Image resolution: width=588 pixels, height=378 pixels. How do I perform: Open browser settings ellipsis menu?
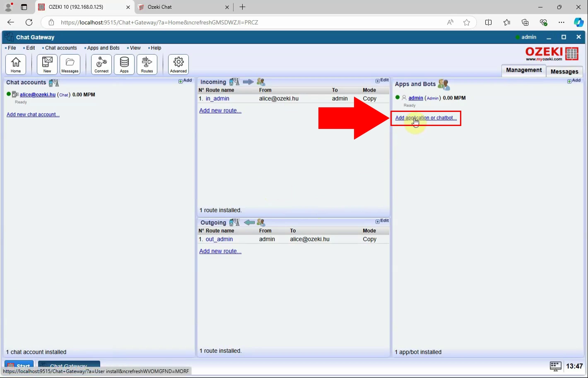[x=561, y=22]
